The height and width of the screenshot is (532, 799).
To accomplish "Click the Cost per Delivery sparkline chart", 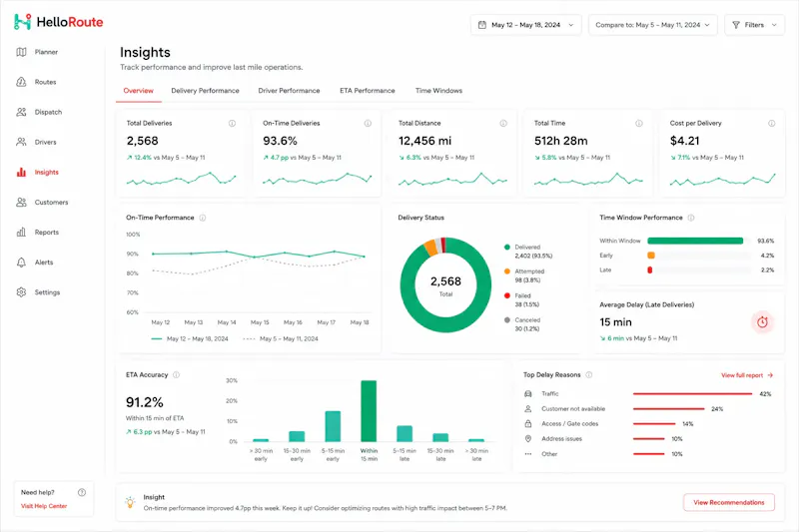I will 722,180.
